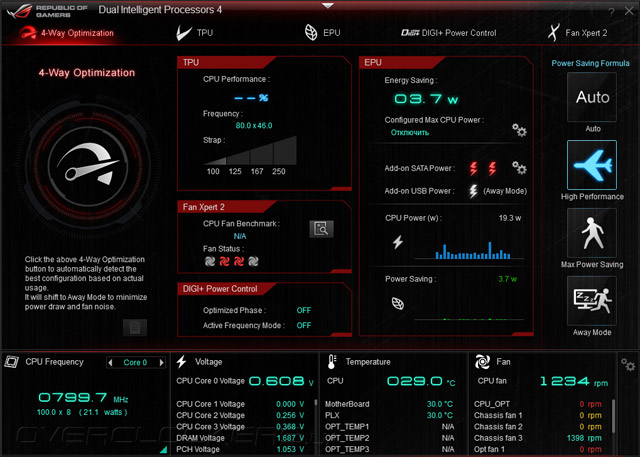
Task: Click the Strap 100 segment
Action: pos(215,161)
